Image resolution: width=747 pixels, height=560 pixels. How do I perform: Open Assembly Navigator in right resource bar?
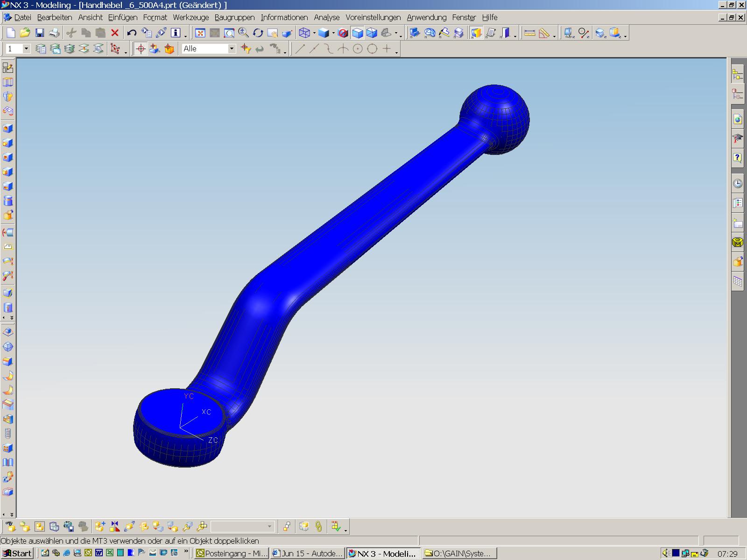(x=737, y=75)
